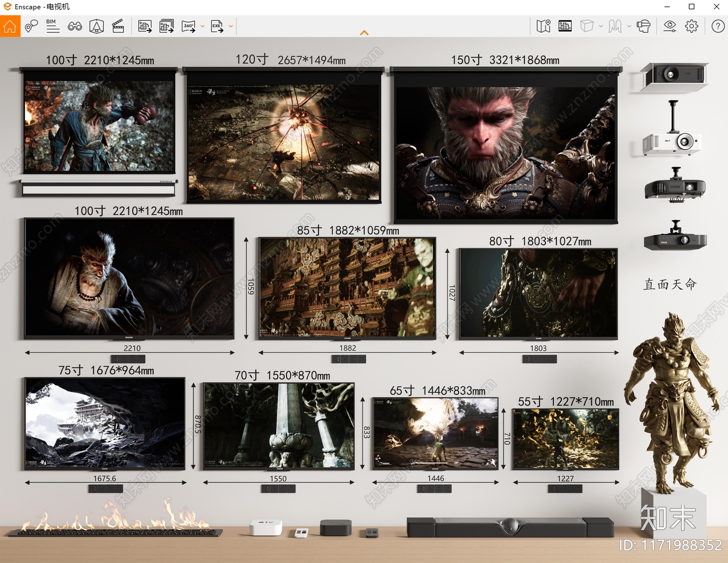Minimize the Enscape window
The width and height of the screenshot is (728, 563).
pos(667,6)
